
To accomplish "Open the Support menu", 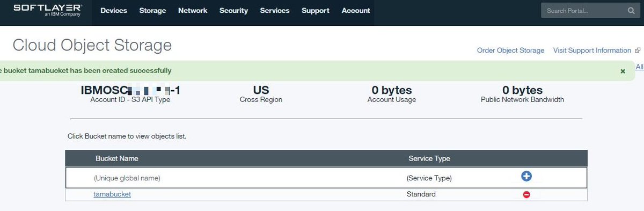I will [x=316, y=11].
